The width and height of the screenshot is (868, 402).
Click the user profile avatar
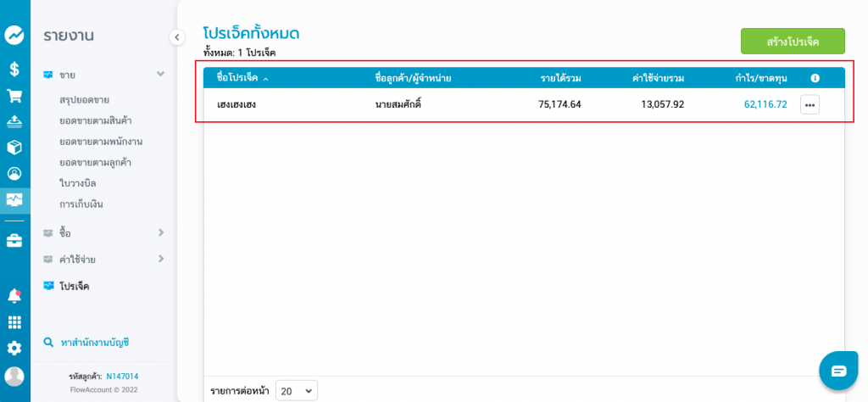[14, 376]
